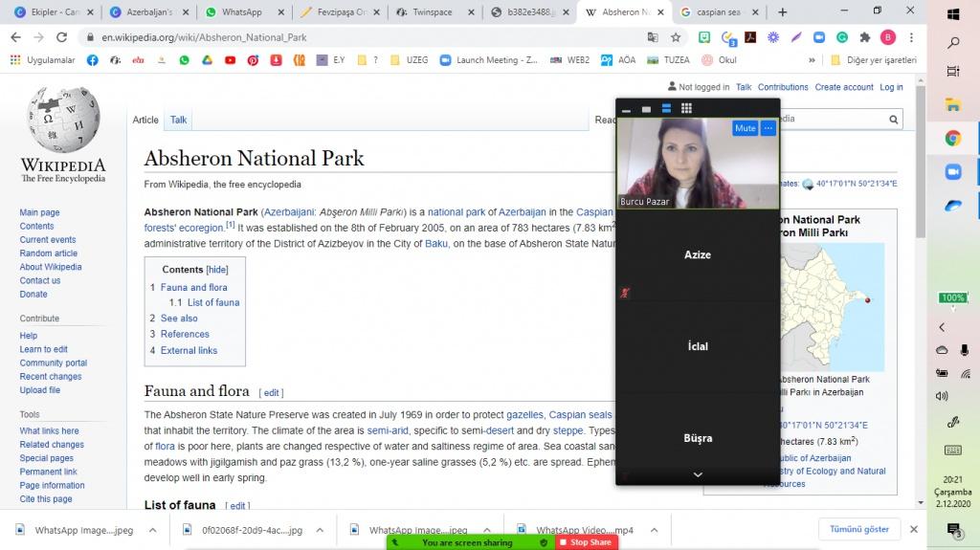Hide Zoom thumbnail video panel
Image resolution: width=980 pixels, height=550 pixels.
627,110
